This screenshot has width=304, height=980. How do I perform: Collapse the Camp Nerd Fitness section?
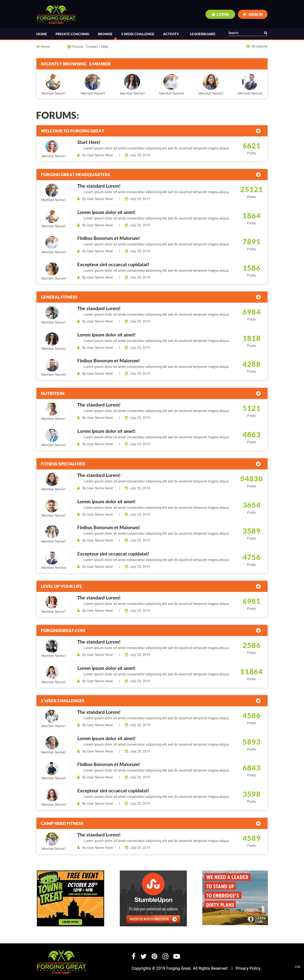pos(258,823)
